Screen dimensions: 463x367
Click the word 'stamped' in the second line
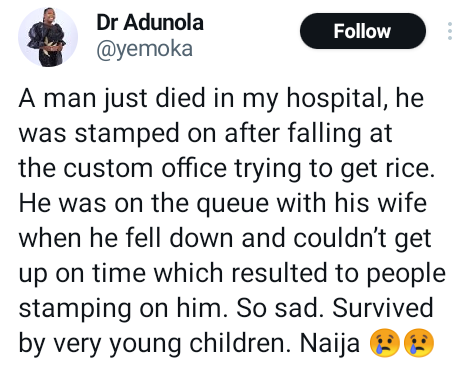[127, 134]
